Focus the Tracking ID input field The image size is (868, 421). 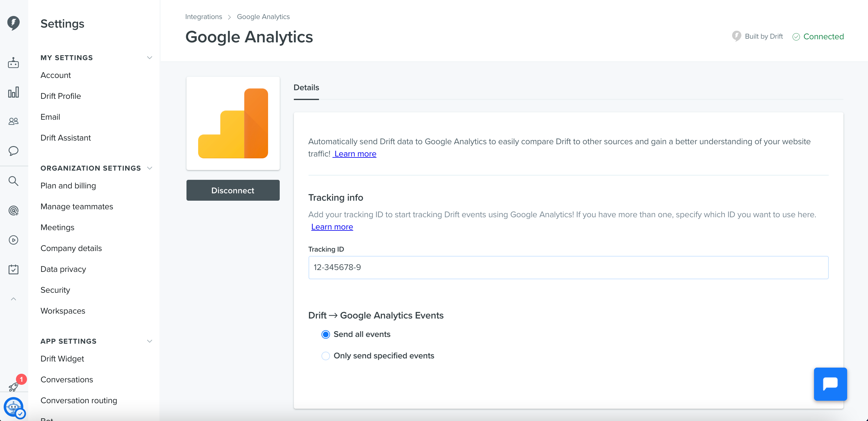point(568,268)
